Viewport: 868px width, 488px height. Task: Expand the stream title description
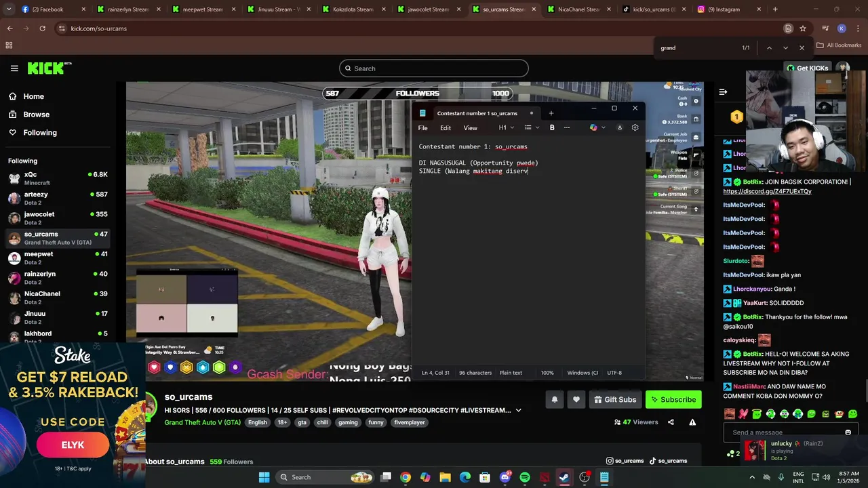tap(518, 410)
